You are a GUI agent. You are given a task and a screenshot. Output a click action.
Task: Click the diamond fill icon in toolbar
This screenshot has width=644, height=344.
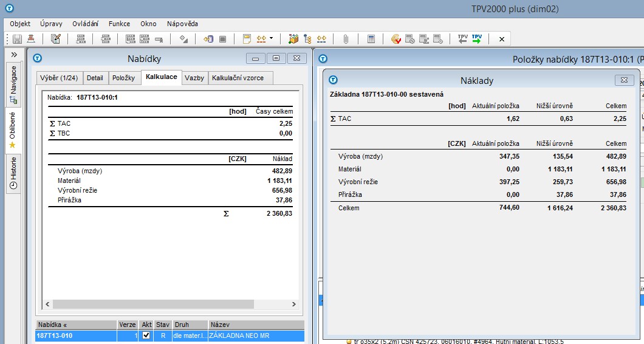(183, 39)
